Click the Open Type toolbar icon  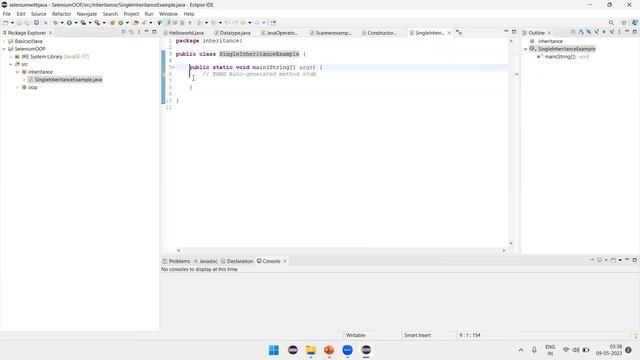[x=136, y=23]
